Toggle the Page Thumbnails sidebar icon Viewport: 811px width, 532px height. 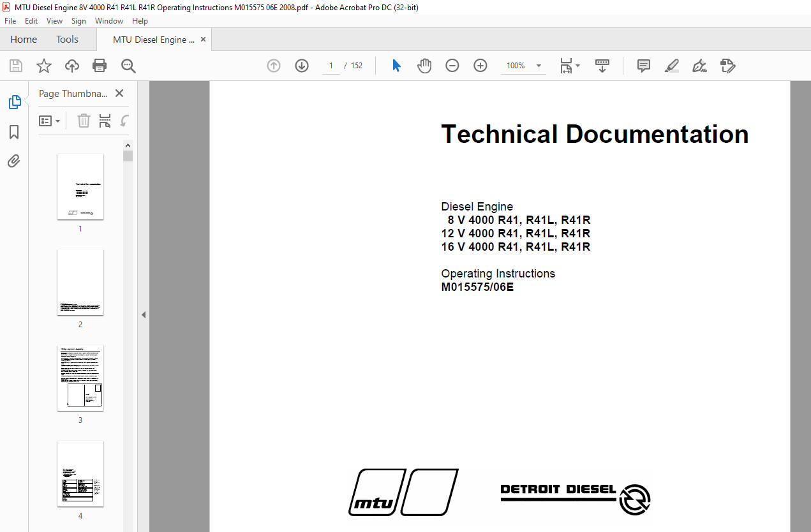click(14, 102)
